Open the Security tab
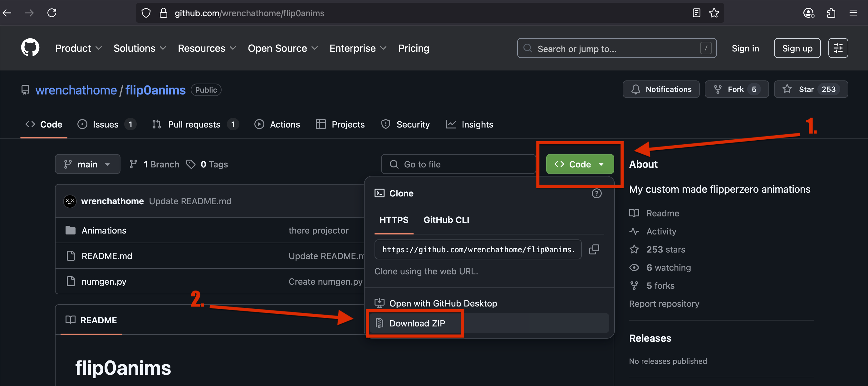 tap(405, 124)
